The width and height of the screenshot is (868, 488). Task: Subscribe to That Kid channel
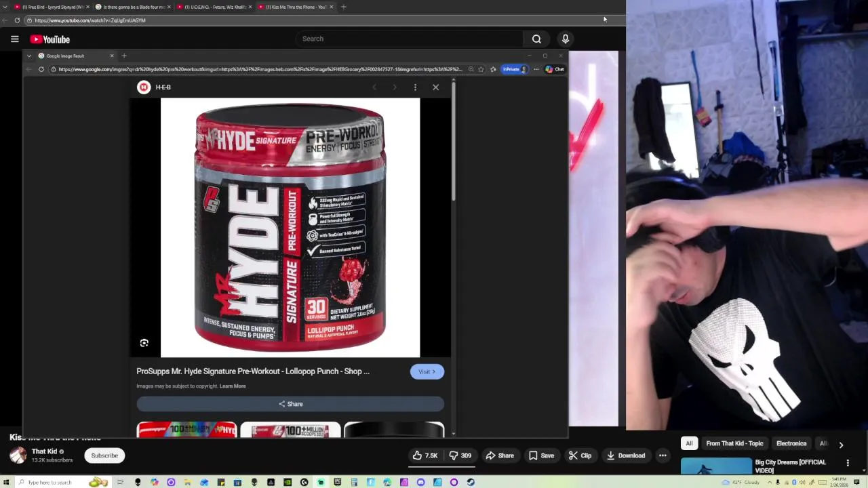coord(104,455)
